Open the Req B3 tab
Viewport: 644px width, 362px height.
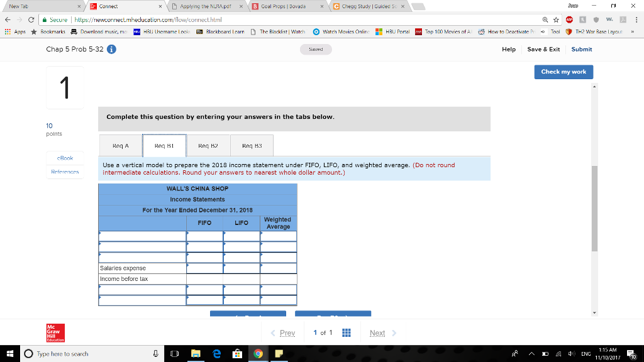tap(252, 146)
